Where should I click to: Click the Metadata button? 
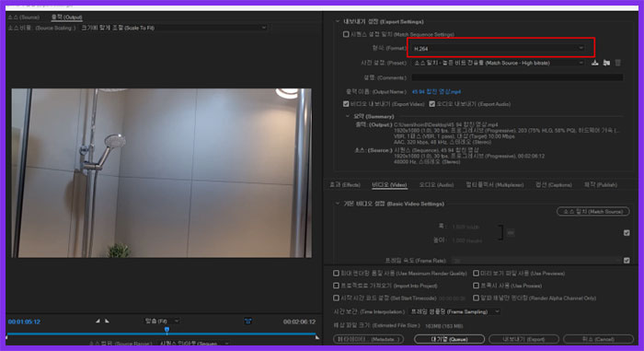tap(368, 339)
